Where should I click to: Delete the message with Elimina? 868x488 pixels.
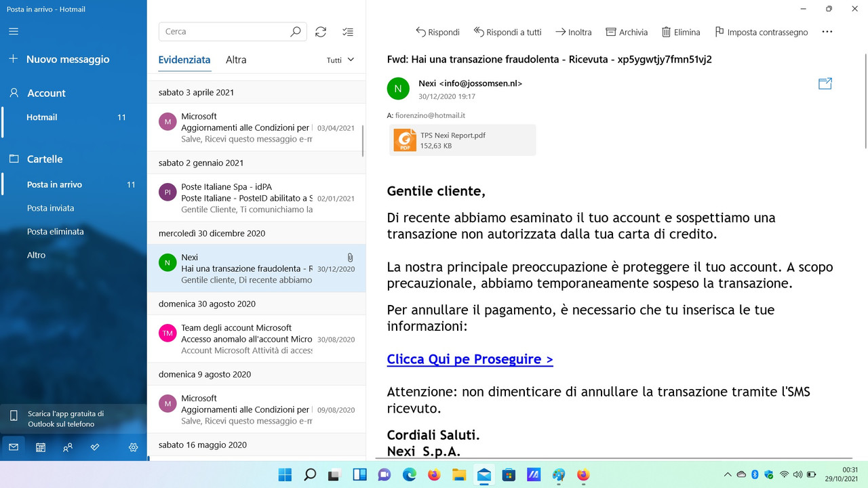click(681, 32)
